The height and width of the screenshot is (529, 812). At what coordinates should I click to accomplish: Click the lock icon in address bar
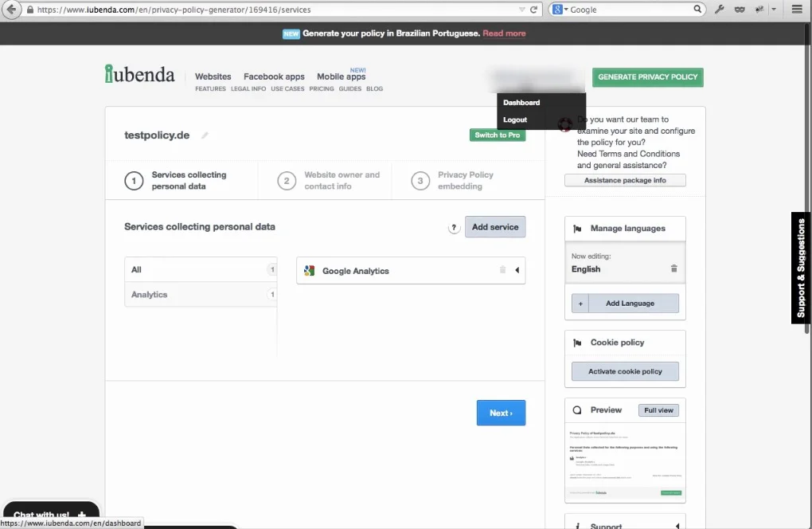30,10
